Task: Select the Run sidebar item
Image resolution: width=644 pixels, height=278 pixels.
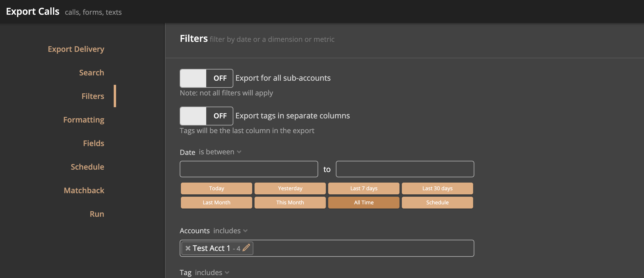Action: point(97,214)
